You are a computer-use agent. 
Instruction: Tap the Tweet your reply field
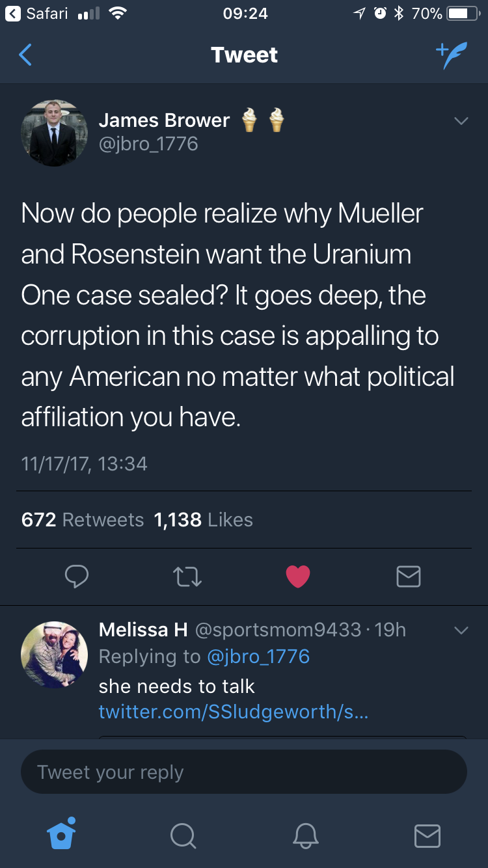pyautogui.click(x=244, y=772)
